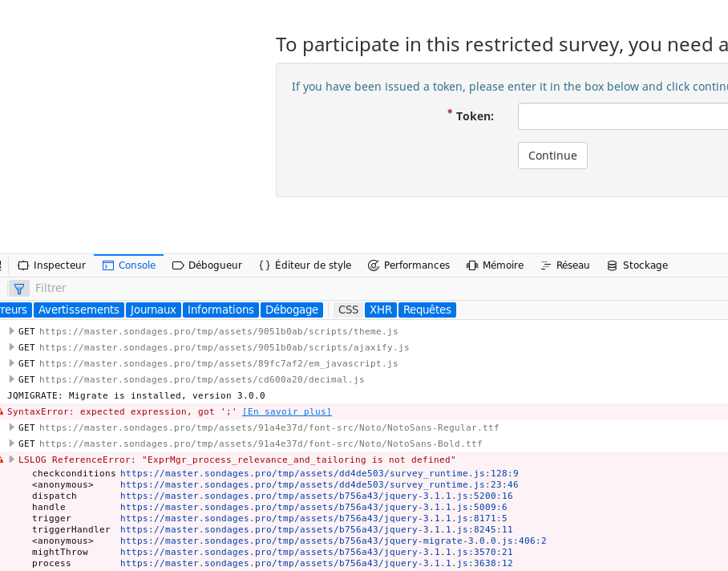
Task: Toggle the Journaux log filter
Action: pyautogui.click(x=153, y=310)
